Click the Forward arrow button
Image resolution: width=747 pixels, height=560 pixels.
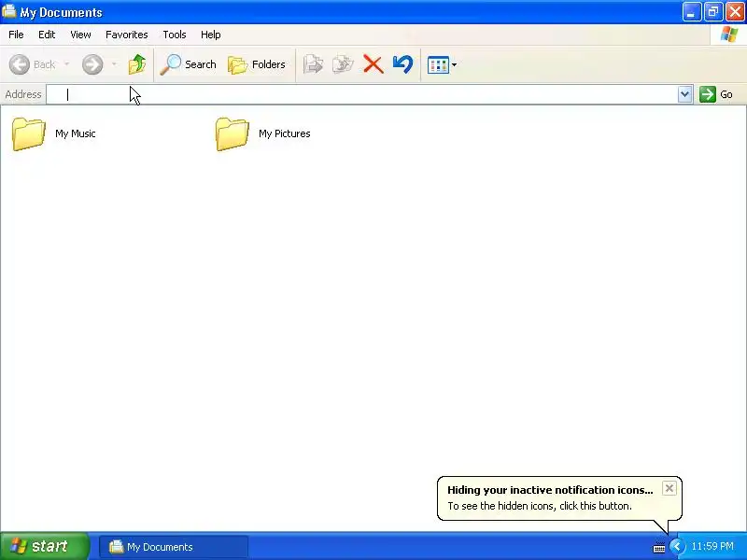92,64
